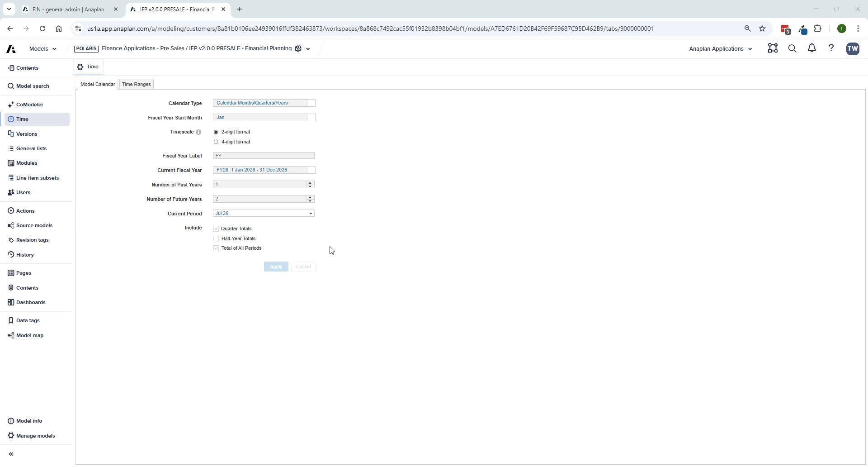Open CoModeler from the sidebar

[x=30, y=104]
